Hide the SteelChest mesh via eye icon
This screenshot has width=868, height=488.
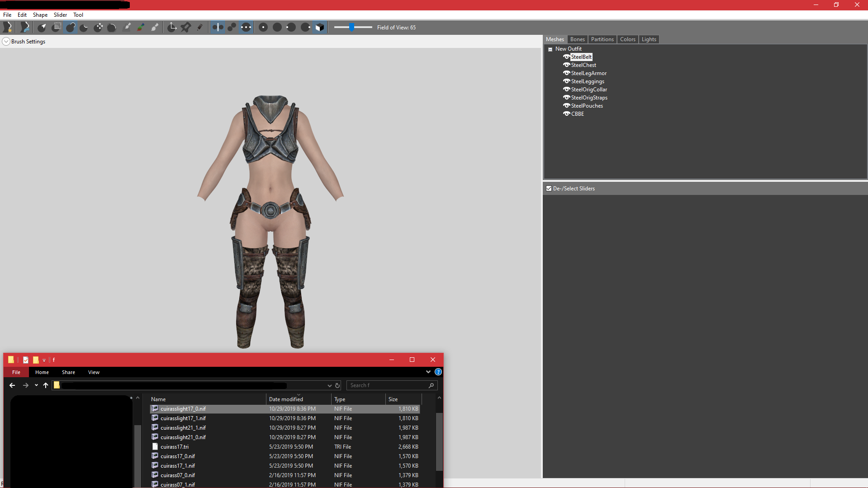point(566,65)
